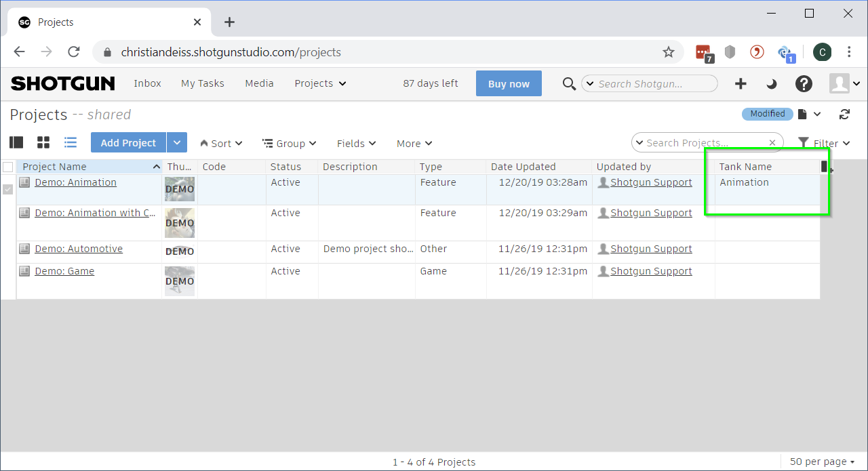Screen dimensions: 868x471
Task: Click the Buy now button
Action: click(x=509, y=83)
